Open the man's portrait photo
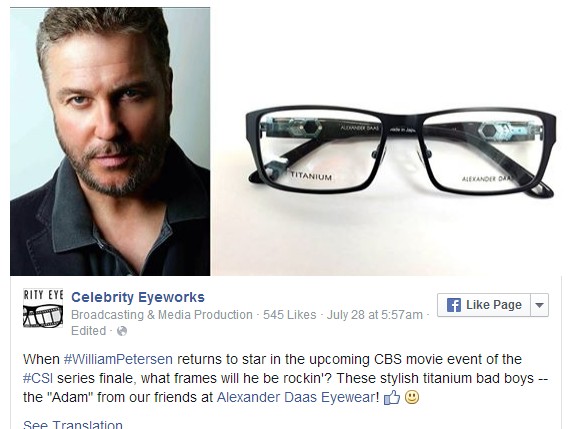The height and width of the screenshot is (429, 570). click(x=110, y=141)
